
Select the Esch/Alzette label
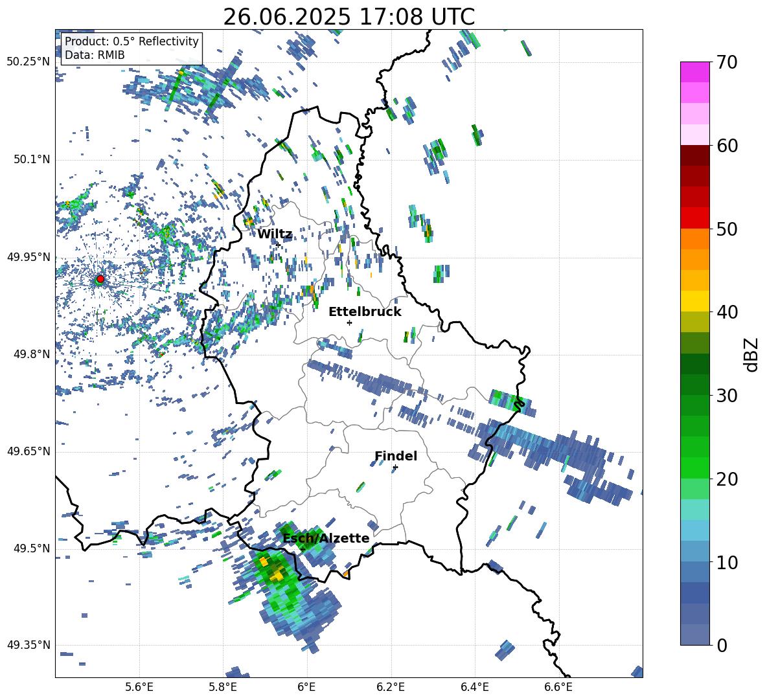pos(326,538)
